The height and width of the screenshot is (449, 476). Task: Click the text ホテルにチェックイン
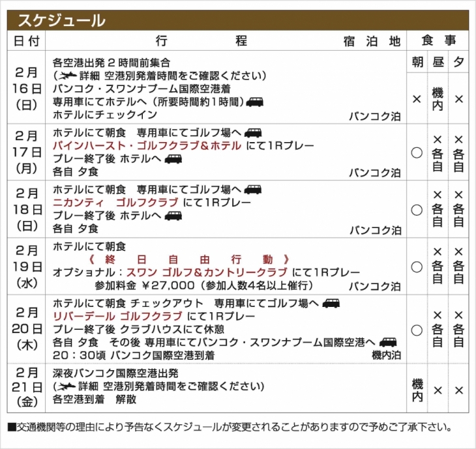(x=105, y=115)
